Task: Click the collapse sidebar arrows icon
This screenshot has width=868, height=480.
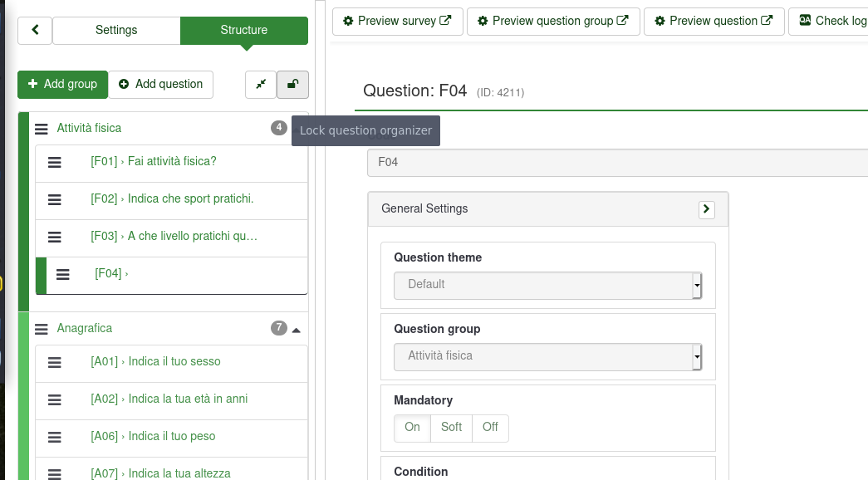Action: [261, 84]
